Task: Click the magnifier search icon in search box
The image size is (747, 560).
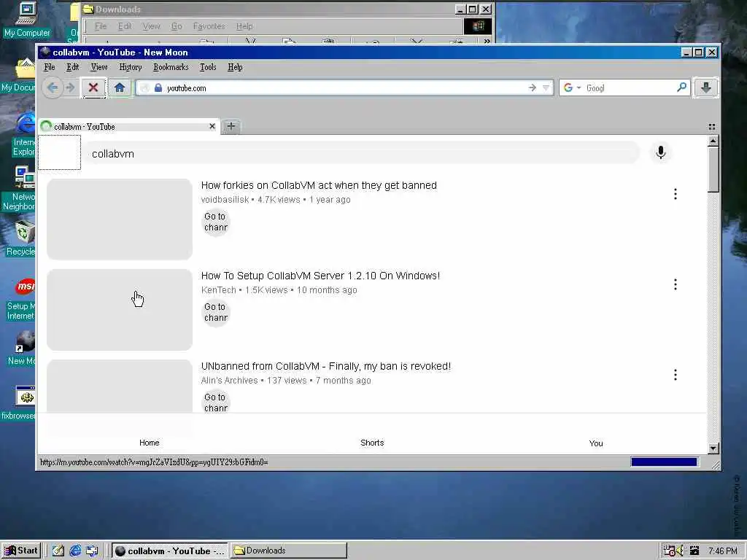Action: pyautogui.click(x=682, y=87)
